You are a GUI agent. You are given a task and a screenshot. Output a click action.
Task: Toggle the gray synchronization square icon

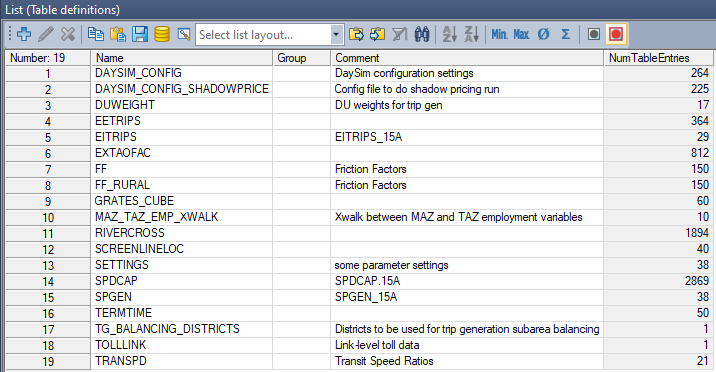coord(594,34)
